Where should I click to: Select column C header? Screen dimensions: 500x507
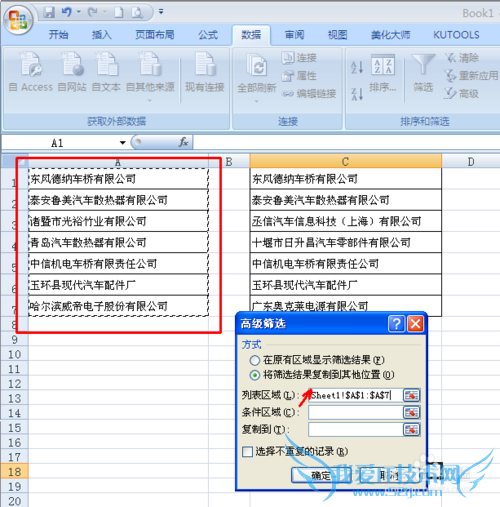point(346,161)
